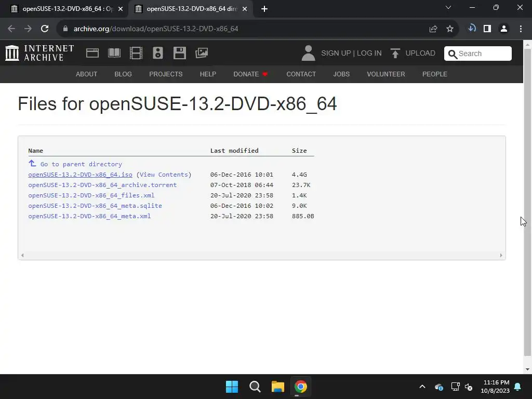Screen dimensions: 532x399
Task: Click the page vertical scrollbar down arrow
Action: click(x=527, y=369)
